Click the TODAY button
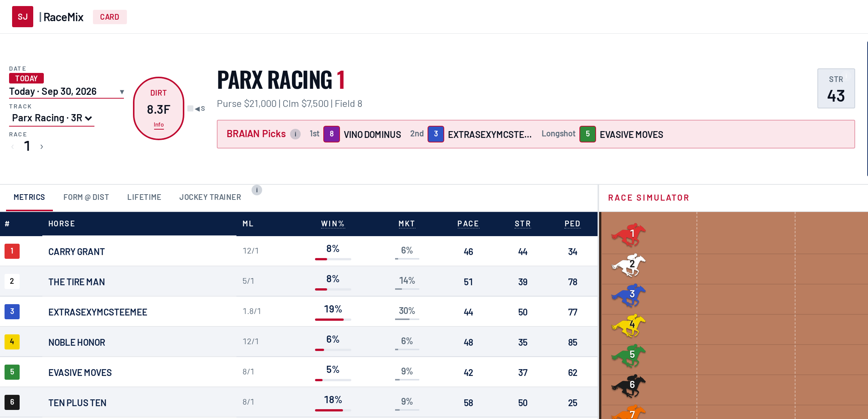The height and width of the screenshot is (419, 868). (x=26, y=78)
